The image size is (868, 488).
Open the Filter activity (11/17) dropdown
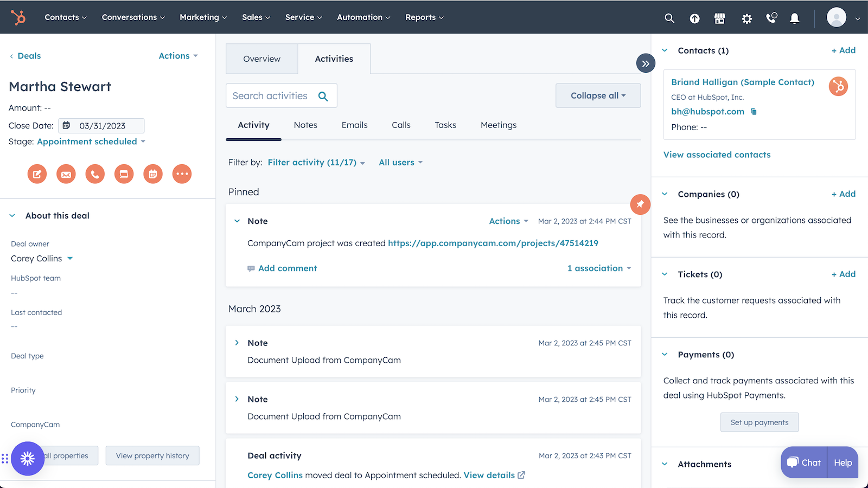(x=316, y=163)
